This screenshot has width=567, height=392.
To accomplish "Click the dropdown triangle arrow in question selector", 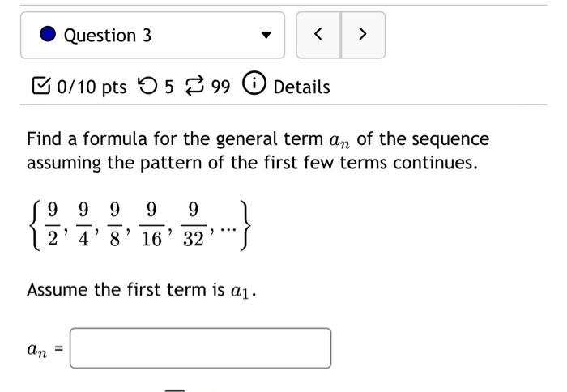I will tap(265, 36).
